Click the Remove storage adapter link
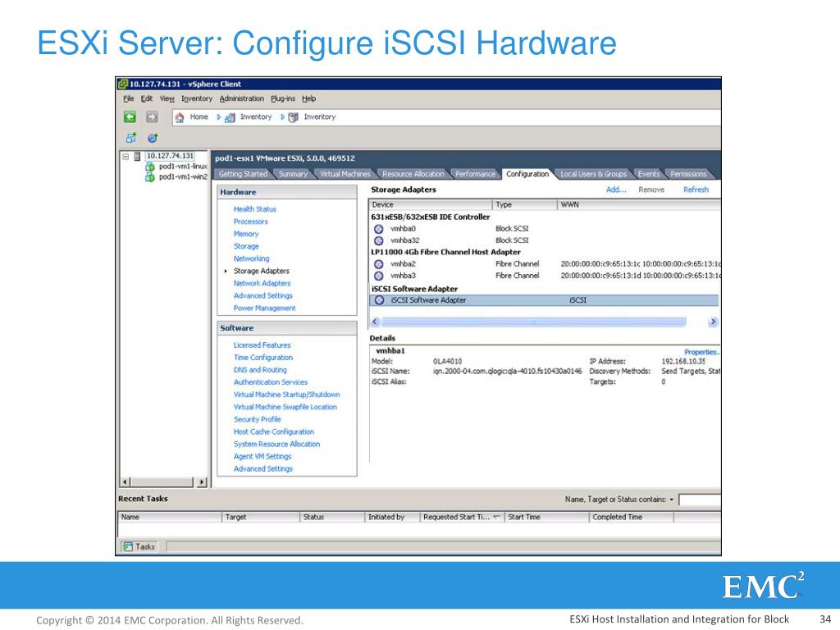Screen dimensions: 840x630 651,189
